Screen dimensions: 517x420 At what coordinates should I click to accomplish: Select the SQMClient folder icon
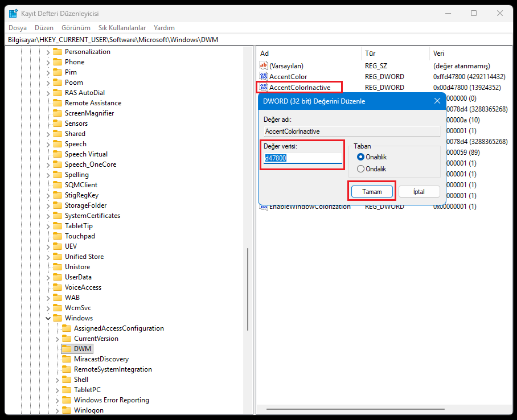(58, 185)
